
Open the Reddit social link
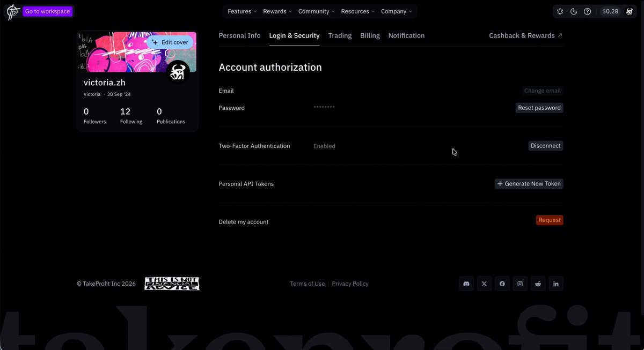click(x=538, y=284)
